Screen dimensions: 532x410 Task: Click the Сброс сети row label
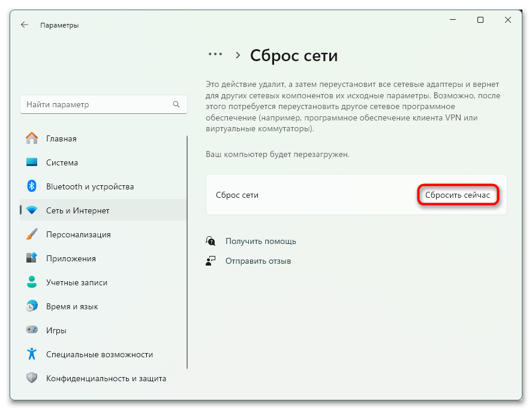pyautogui.click(x=237, y=195)
